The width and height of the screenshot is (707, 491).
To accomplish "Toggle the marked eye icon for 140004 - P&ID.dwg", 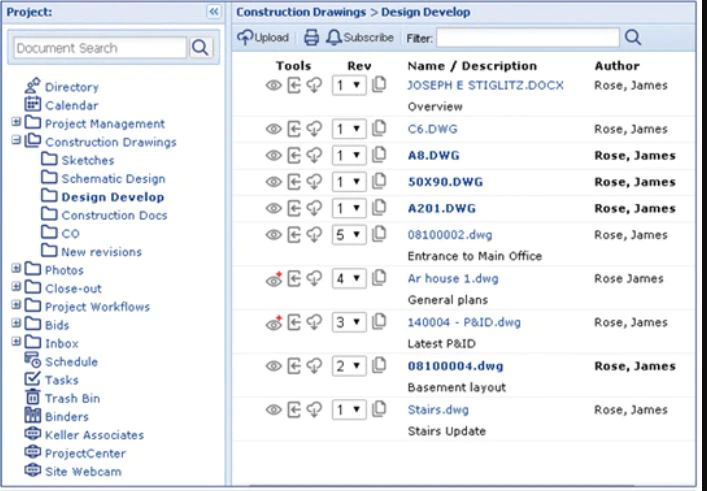I will 274,323.
